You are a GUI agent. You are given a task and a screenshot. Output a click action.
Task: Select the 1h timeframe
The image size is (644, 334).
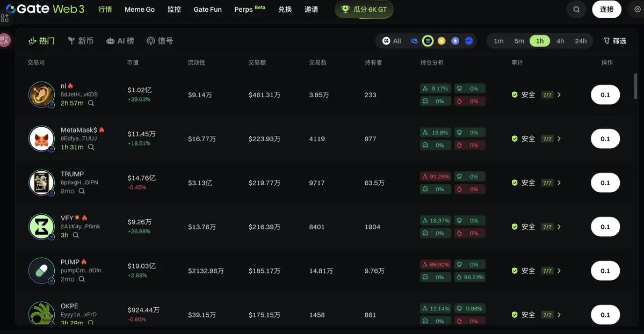coord(540,41)
